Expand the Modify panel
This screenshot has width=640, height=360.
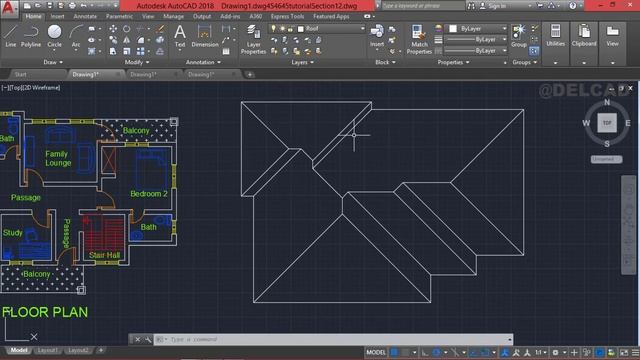tap(137, 62)
